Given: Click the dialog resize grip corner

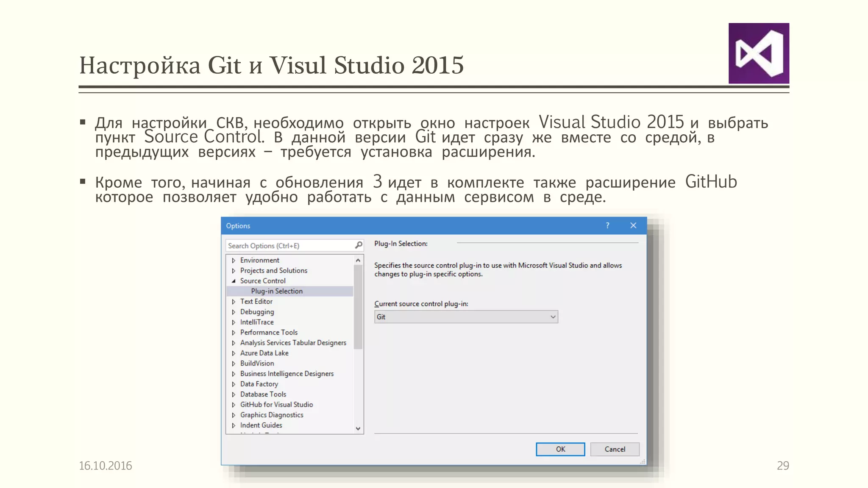Looking at the screenshot, I should point(643,461).
